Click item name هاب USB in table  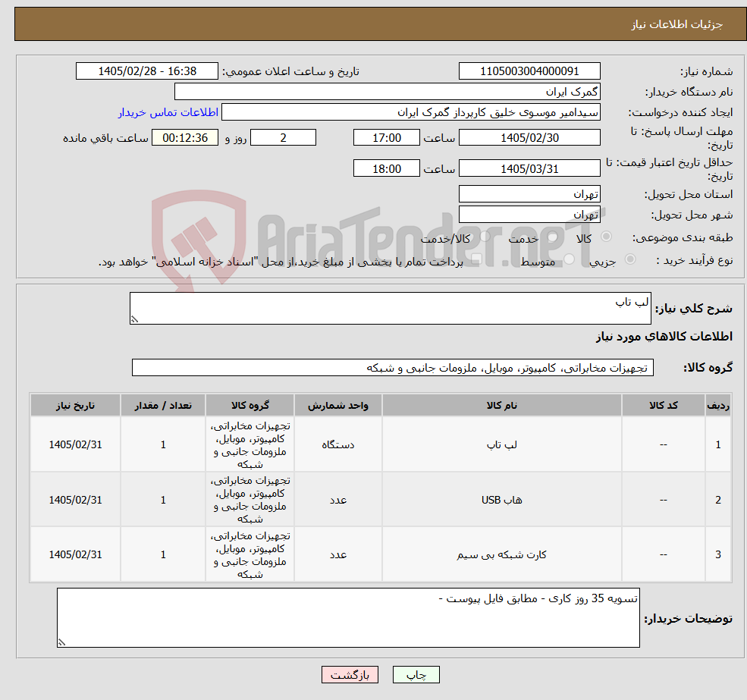pos(501,500)
